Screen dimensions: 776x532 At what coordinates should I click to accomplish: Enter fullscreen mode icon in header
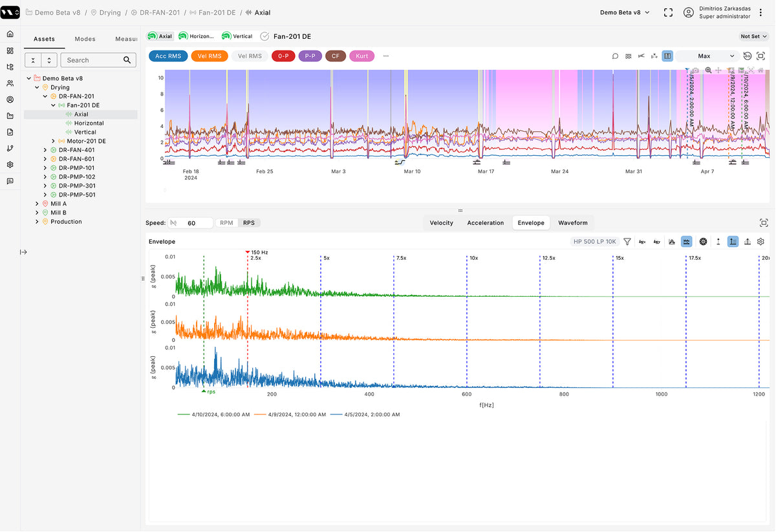(669, 13)
